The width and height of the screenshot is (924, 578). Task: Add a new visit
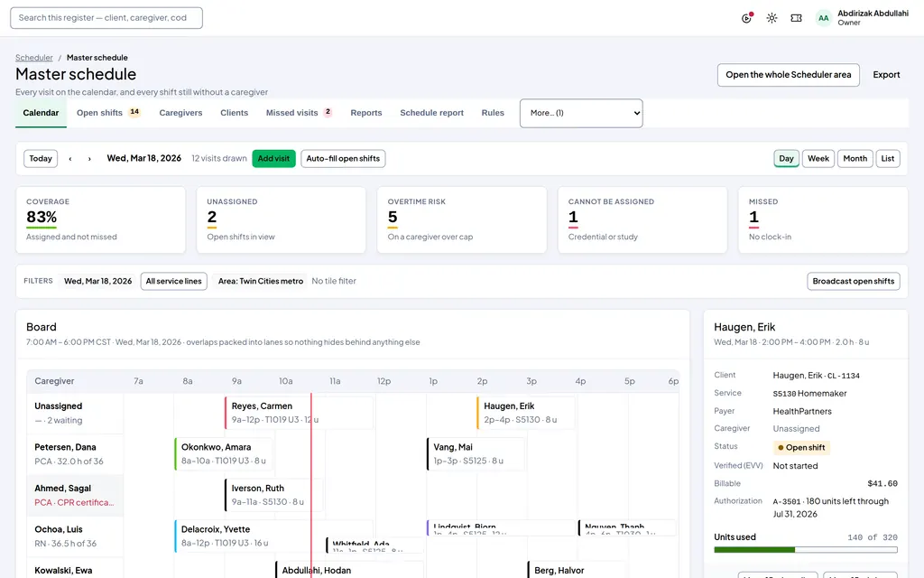(x=273, y=159)
